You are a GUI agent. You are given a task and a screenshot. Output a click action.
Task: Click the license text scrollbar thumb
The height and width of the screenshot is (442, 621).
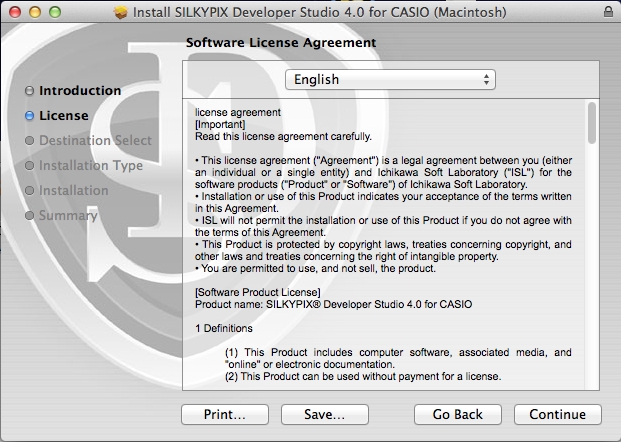[592, 123]
